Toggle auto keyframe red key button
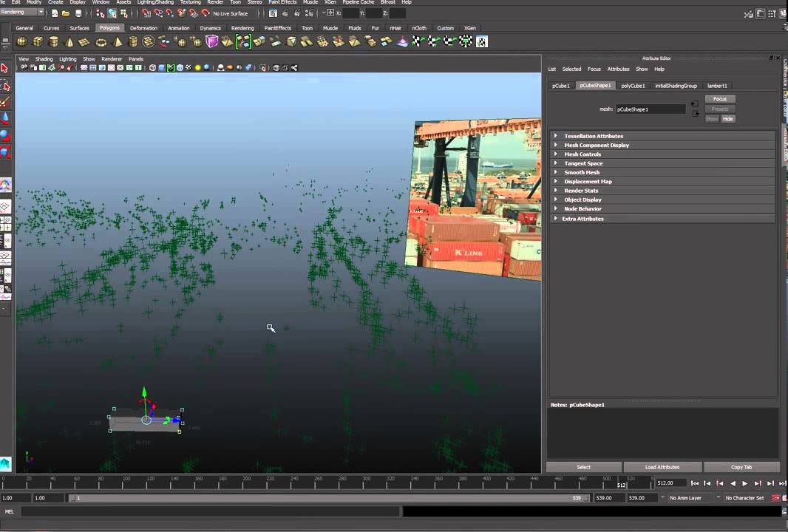788x532 pixels. tap(776, 498)
